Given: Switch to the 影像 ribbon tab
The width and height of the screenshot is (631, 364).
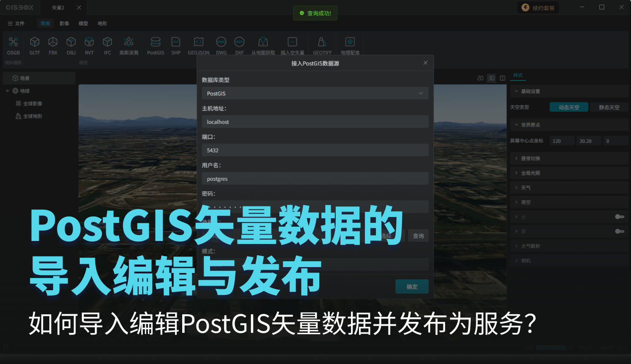Looking at the screenshot, I should tap(64, 24).
